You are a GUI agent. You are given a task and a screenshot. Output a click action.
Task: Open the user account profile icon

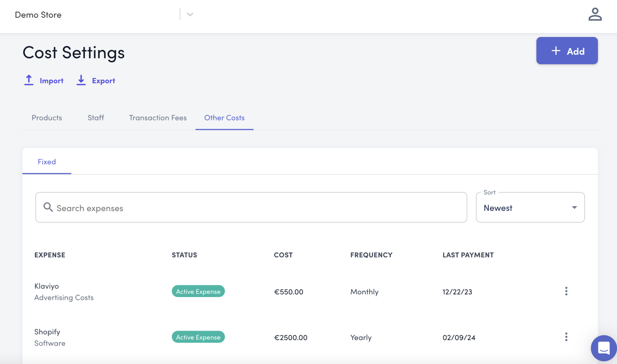(595, 14)
